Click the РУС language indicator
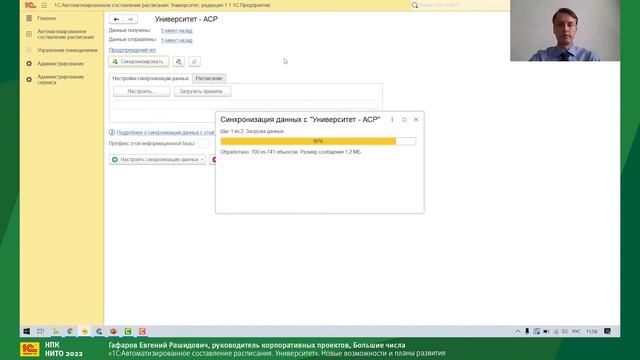 tap(576, 331)
